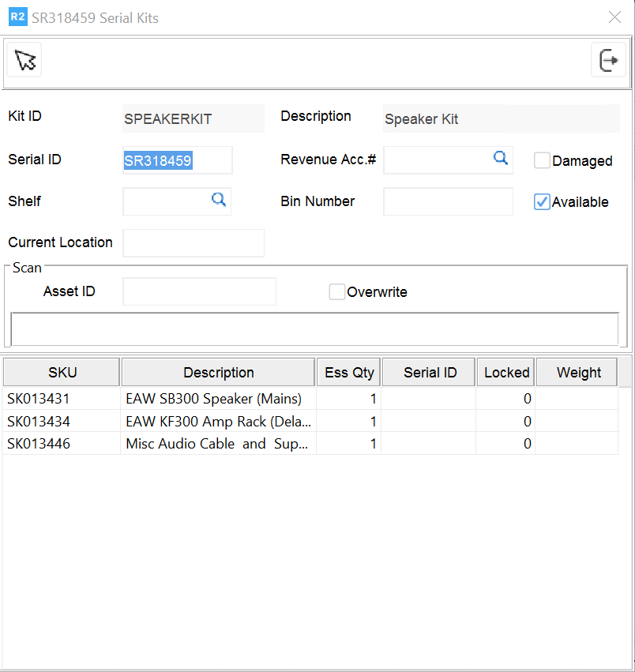Click the R2 application logo icon
The width and height of the screenshot is (635, 672).
coord(17,17)
